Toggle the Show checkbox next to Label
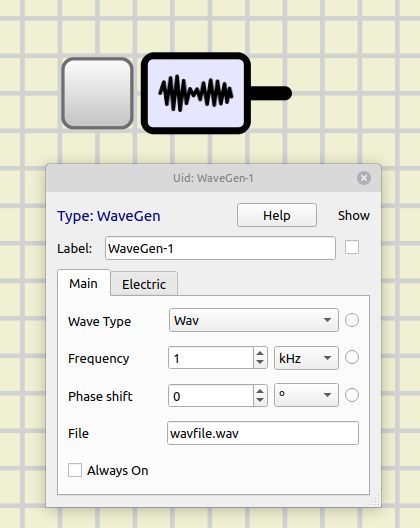Screen dimensions: 420x528 pyautogui.click(x=352, y=248)
